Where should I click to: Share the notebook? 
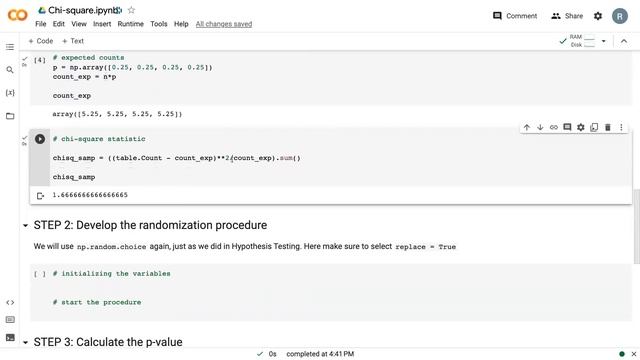(x=567, y=16)
